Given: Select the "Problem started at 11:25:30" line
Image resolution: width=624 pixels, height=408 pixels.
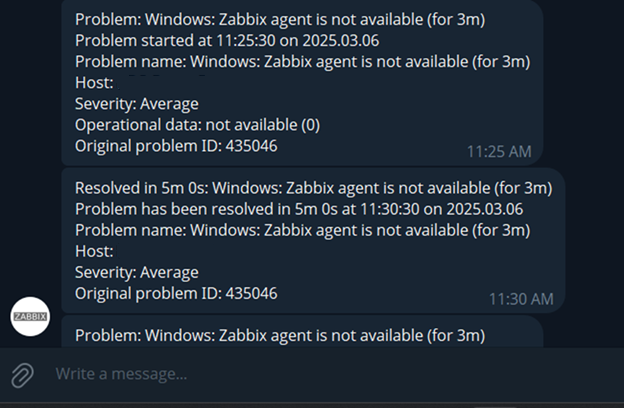Looking at the screenshot, I should coord(227,41).
